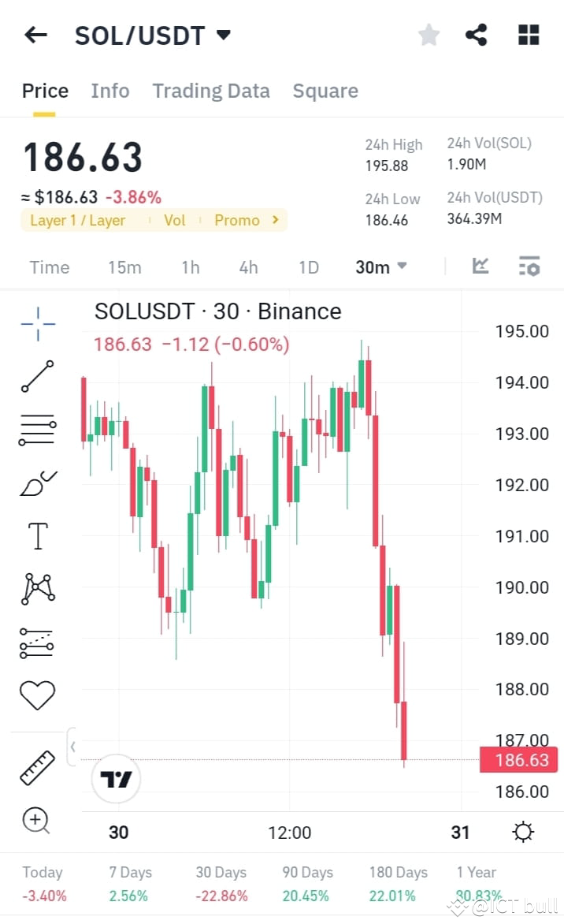Select the trend line drawing tool
The width and height of the screenshot is (564, 924).
click(x=37, y=377)
